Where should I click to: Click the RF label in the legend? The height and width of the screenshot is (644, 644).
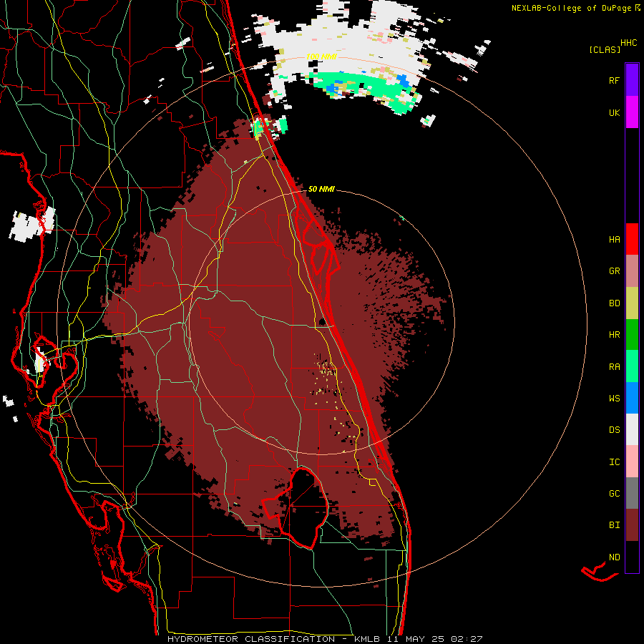pyautogui.click(x=614, y=80)
